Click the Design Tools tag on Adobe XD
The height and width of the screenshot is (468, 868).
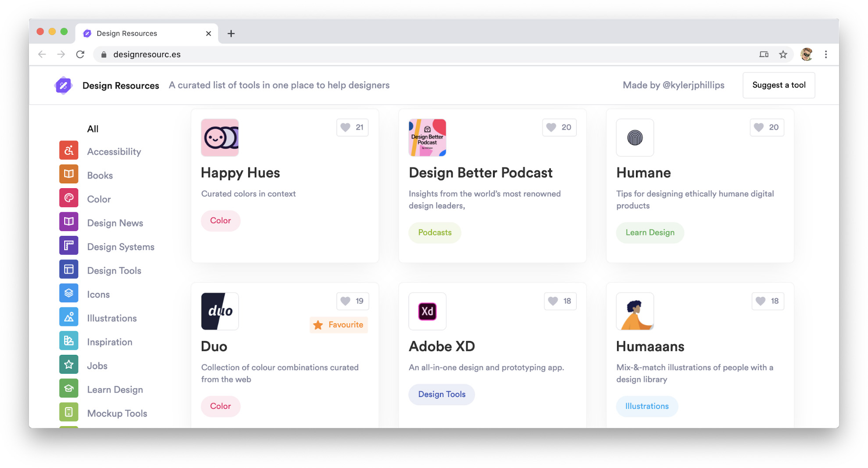click(442, 394)
